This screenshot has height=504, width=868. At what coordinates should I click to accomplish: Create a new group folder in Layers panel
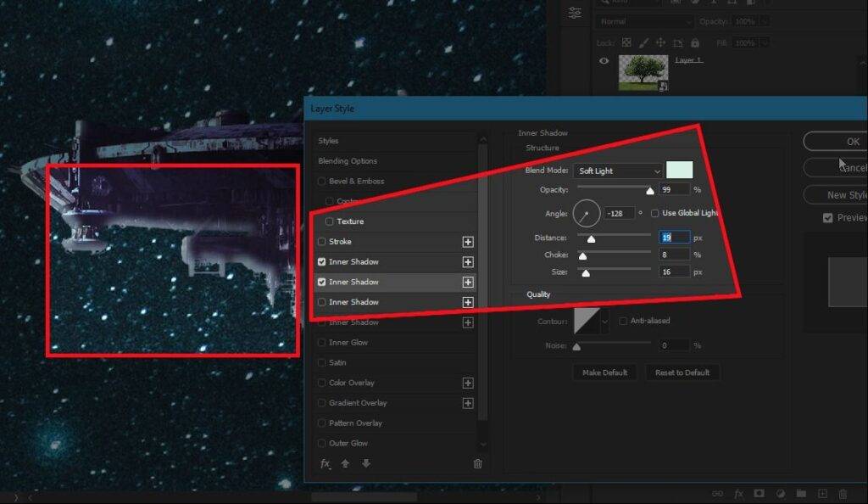pyautogui.click(x=801, y=494)
